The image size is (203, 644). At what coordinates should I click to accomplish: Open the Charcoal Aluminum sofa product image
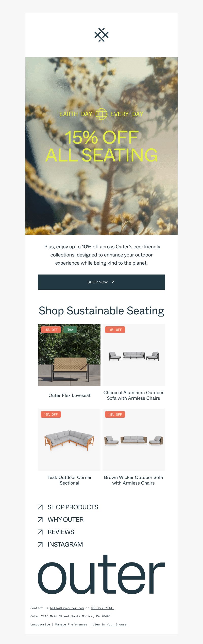tap(134, 355)
